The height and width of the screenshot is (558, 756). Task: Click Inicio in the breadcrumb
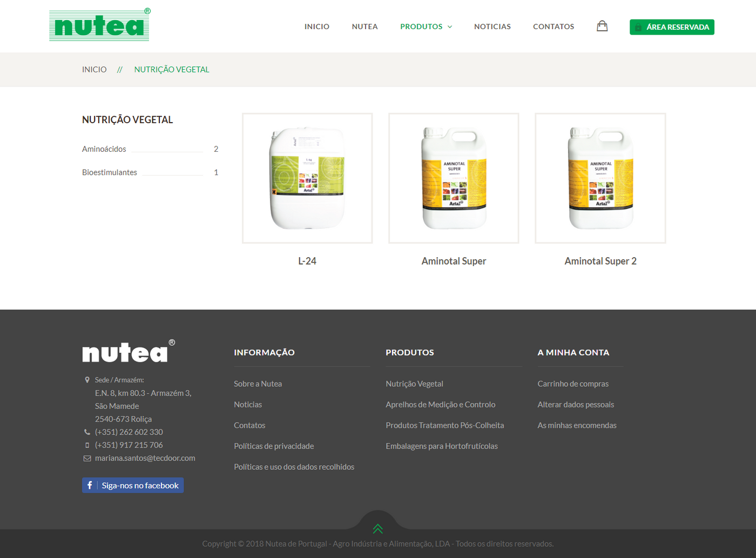point(94,69)
